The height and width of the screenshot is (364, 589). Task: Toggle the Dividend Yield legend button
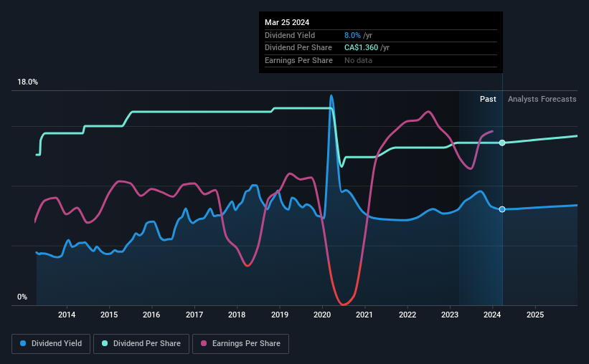(51, 344)
